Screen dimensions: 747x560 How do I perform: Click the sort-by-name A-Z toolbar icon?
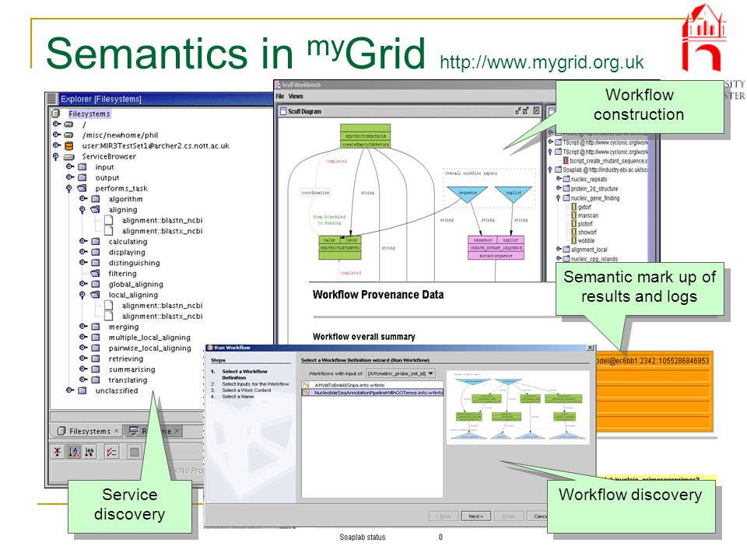coord(73,452)
